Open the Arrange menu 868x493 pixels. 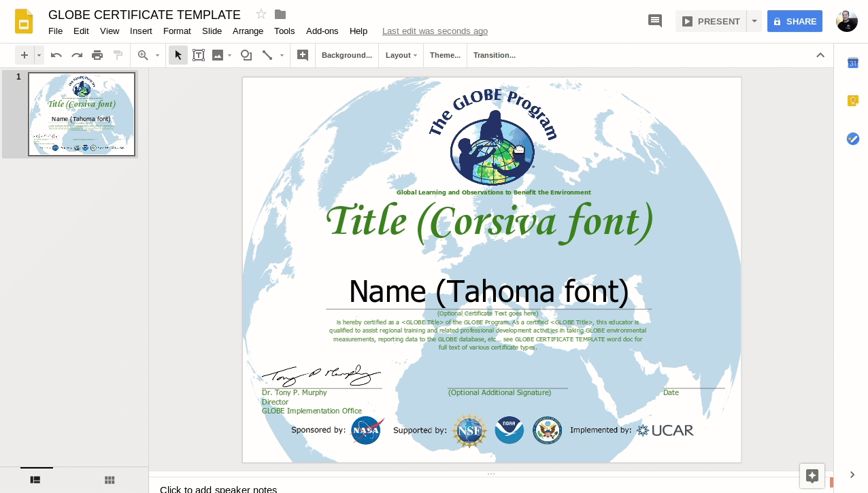(x=248, y=31)
